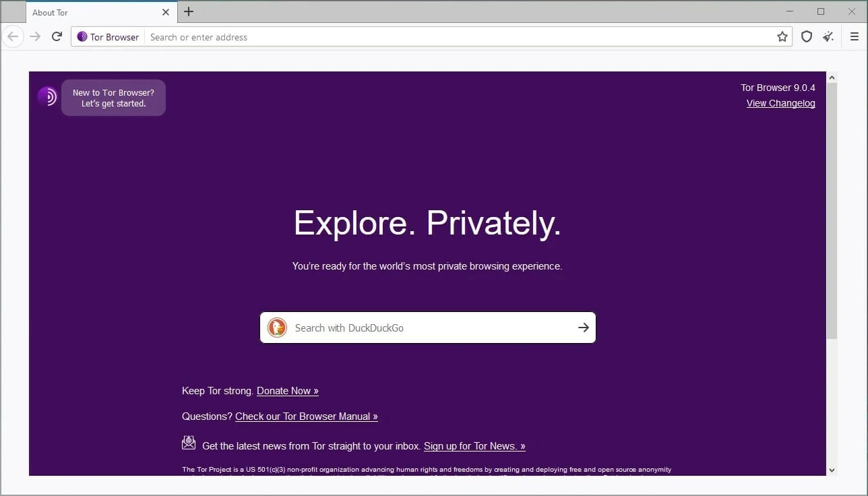868x496 pixels.
Task: Reload the current page
Action: coord(57,36)
